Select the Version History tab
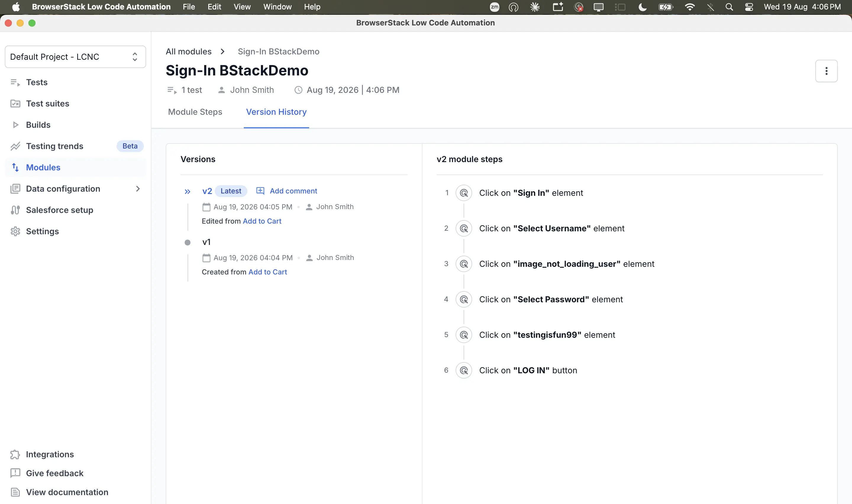 tap(276, 112)
